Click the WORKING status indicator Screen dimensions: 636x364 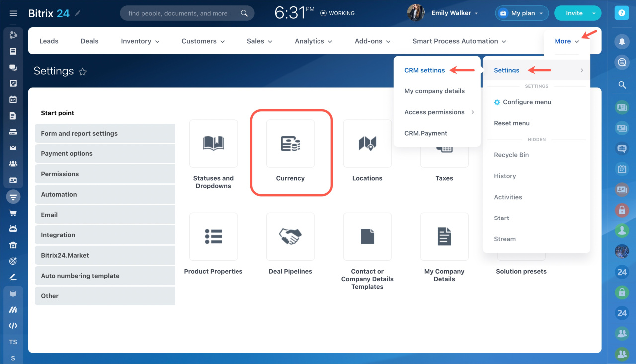pos(338,13)
